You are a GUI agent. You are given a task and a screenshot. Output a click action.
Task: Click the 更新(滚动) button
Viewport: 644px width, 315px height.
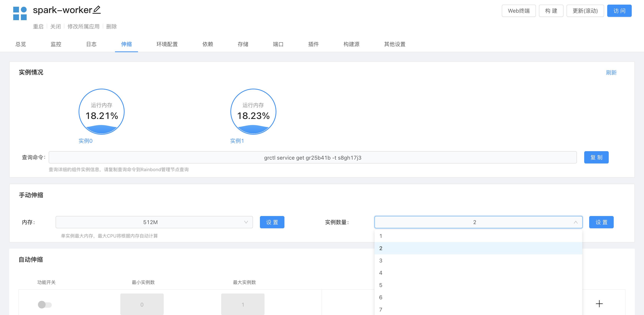(585, 11)
